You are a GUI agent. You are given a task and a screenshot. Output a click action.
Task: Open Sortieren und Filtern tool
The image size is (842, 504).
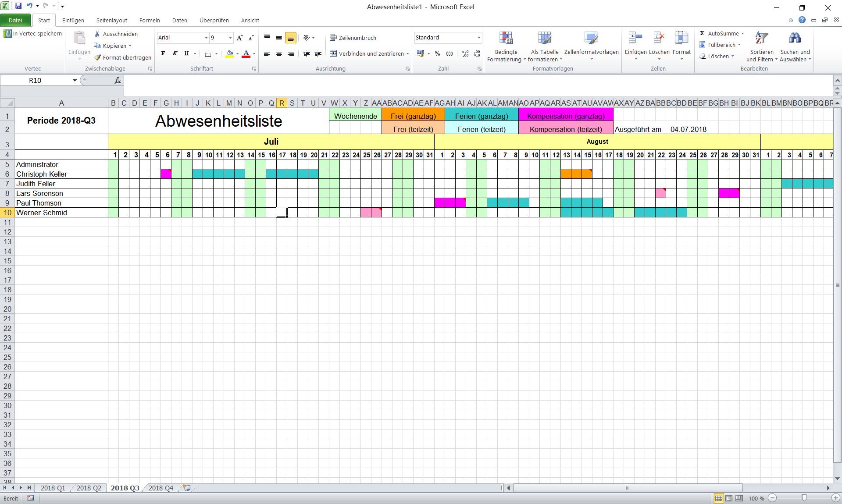point(761,39)
